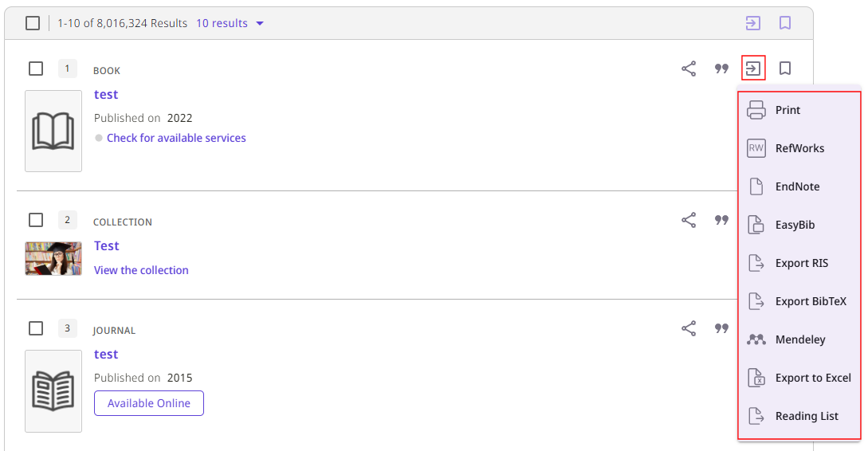Check the box for result 1 BOOK
868x451 pixels.
point(36,69)
